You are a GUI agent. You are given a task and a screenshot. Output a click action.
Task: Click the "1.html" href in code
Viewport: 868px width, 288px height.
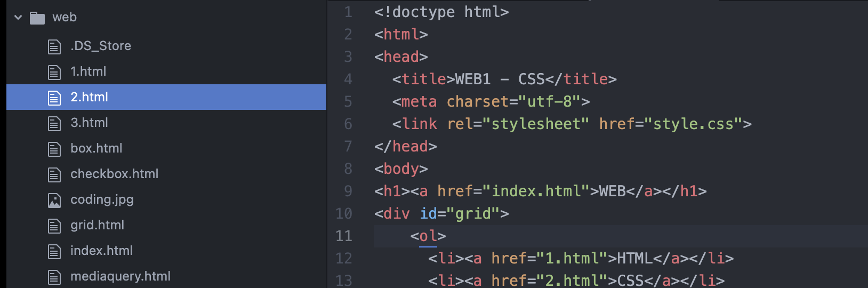pos(572,258)
